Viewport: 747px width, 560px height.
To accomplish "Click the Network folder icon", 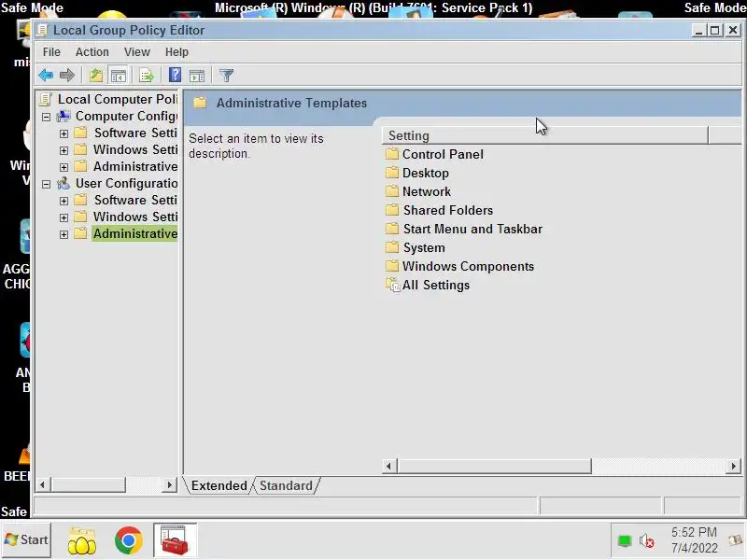I will pos(392,191).
